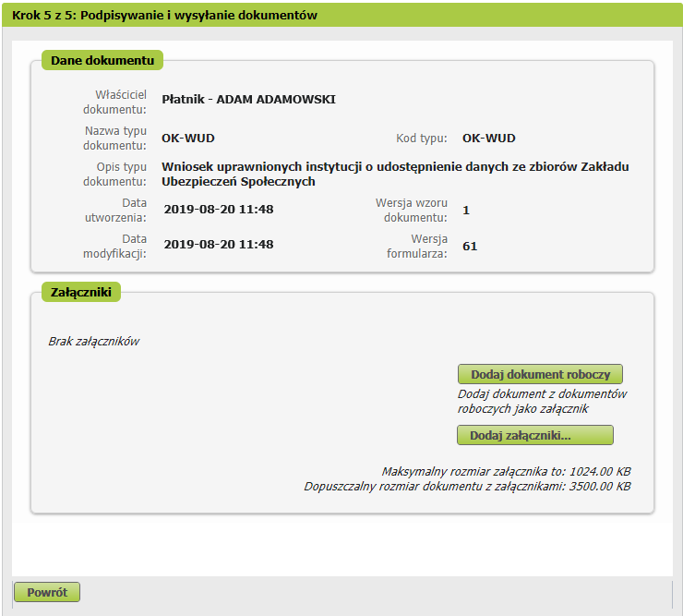Click the Wersja wzoru dokumentu value 1
Screen dimensions: 683x616
point(466,211)
